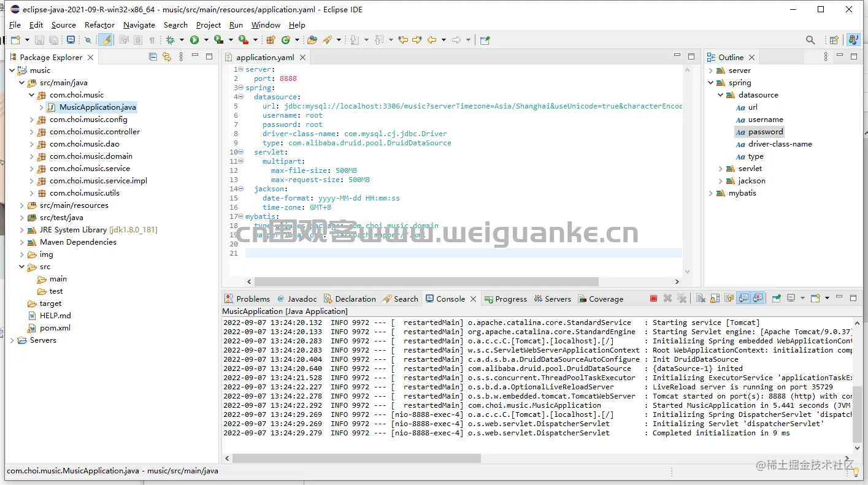868x485 pixels.
Task: Toggle the highlighted Mark Occurrences toolbar button
Action: pyautogui.click(x=106, y=40)
